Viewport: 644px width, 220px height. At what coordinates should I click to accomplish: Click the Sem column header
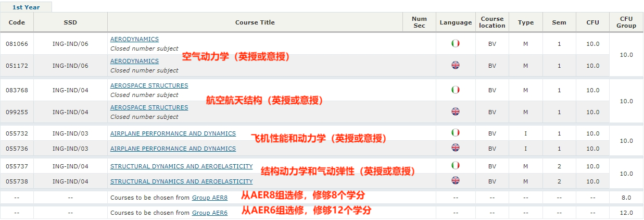[x=559, y=22]
